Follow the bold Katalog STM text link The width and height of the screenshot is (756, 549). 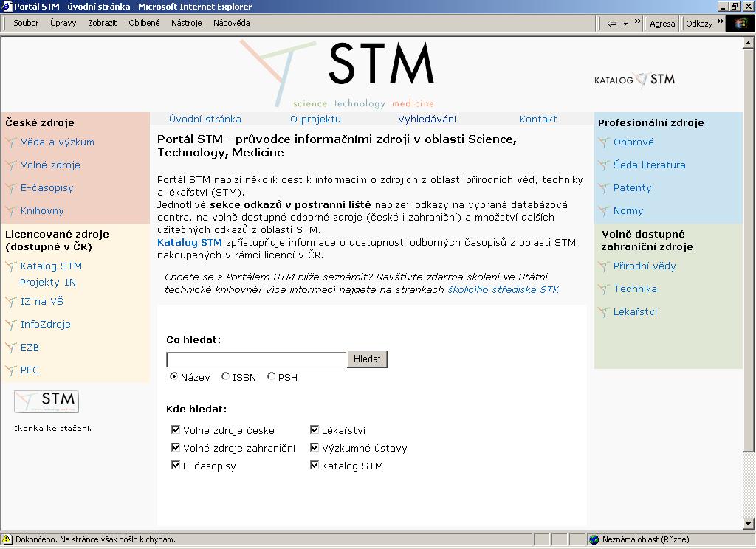(x=190, y=243)
